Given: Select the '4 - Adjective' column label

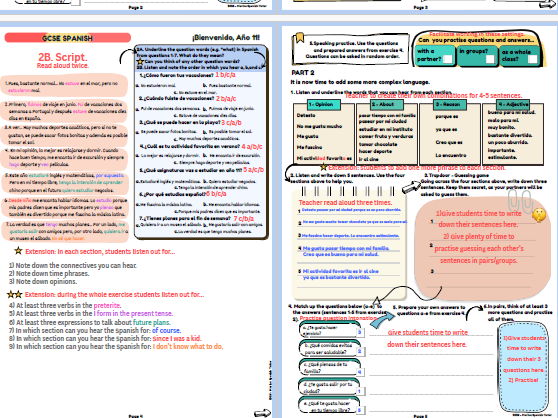Looking at the screenshot, I should click(x=513, y=105).
